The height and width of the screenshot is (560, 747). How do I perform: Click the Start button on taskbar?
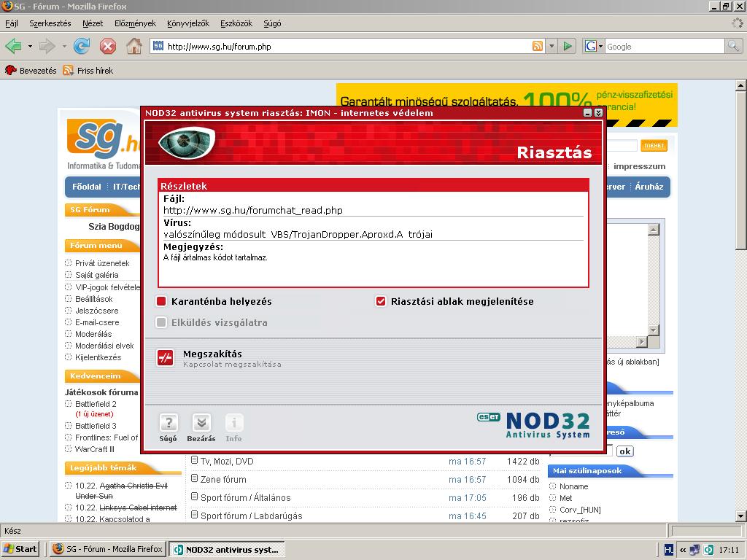click(20, 549)
